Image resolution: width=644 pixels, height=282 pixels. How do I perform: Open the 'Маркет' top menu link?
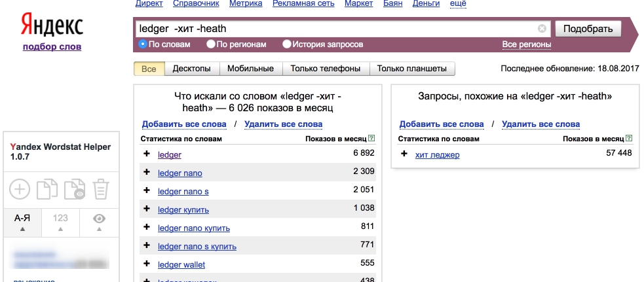click(x=358, y=4)
